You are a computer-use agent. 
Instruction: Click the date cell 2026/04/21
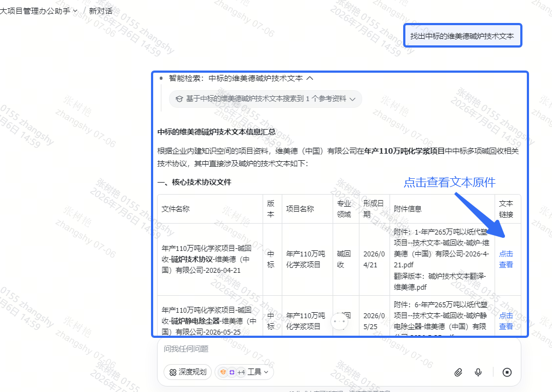(x=374, y=259)
